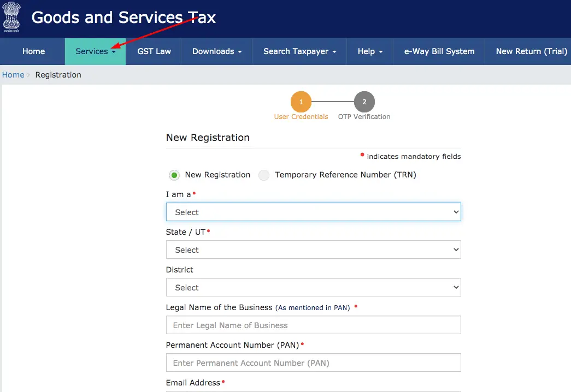Viewport: 571px width, 392px height.
Task: Click step 1 User Credentials circle
Action: pyautogui.click(x=301, y=102)
